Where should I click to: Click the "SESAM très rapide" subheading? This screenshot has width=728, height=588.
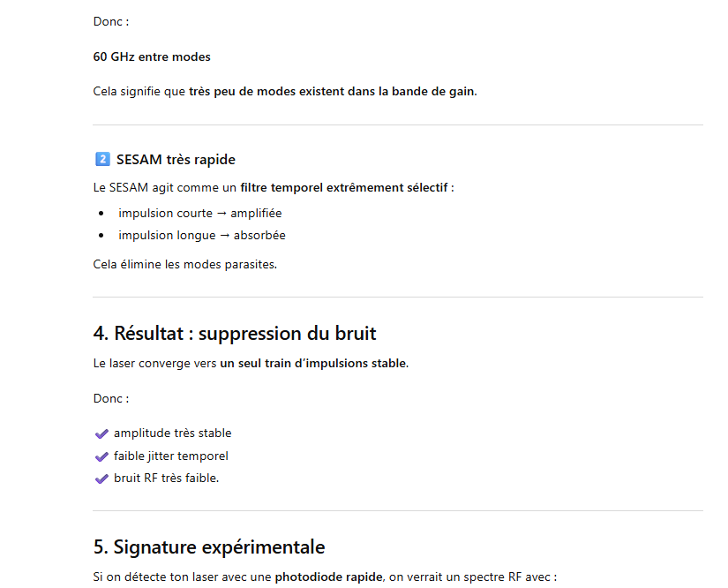[x=176, y=160]
